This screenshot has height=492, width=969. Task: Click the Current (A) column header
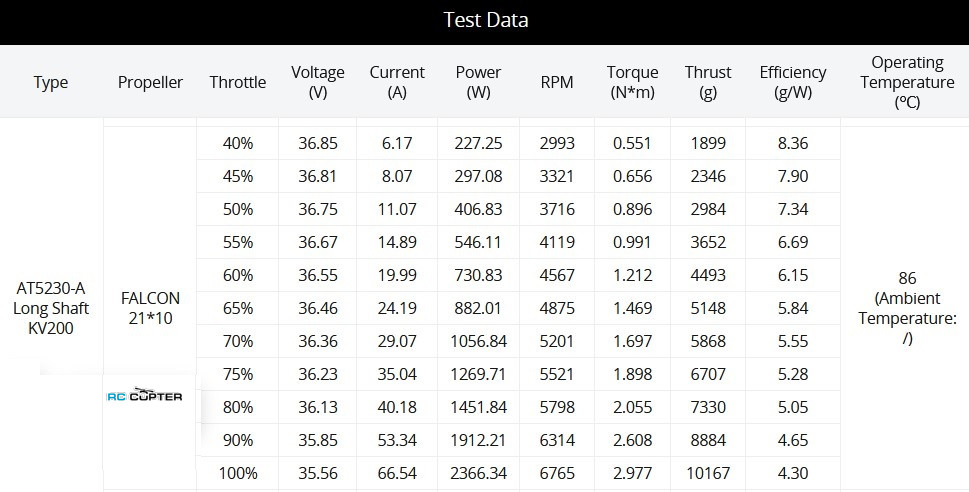[397, 82]
